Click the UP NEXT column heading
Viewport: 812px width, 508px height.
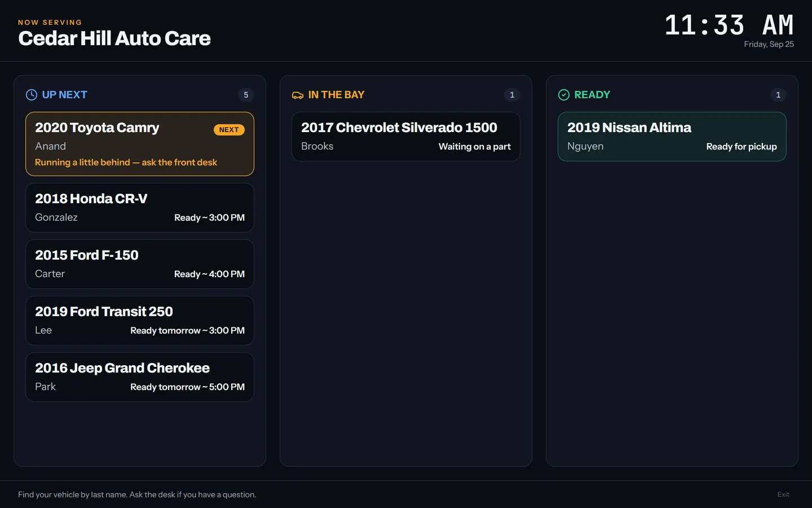pos(65,95)
